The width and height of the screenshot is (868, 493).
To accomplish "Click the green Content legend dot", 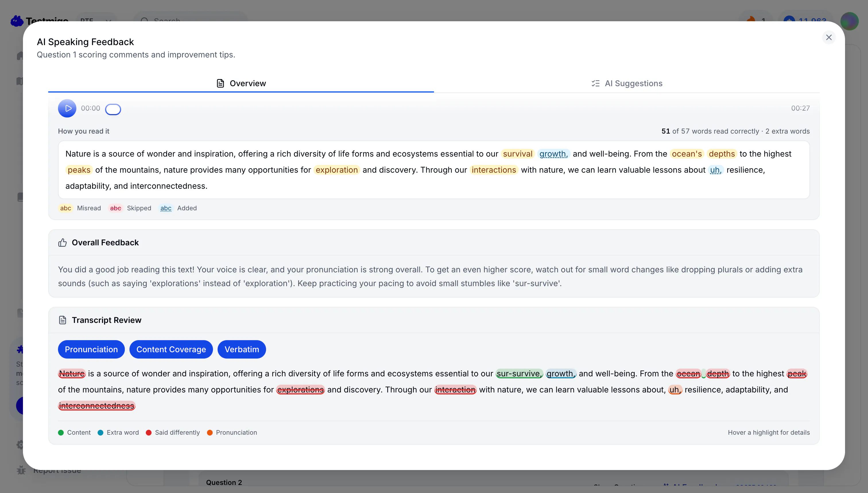I will [61, 433].
